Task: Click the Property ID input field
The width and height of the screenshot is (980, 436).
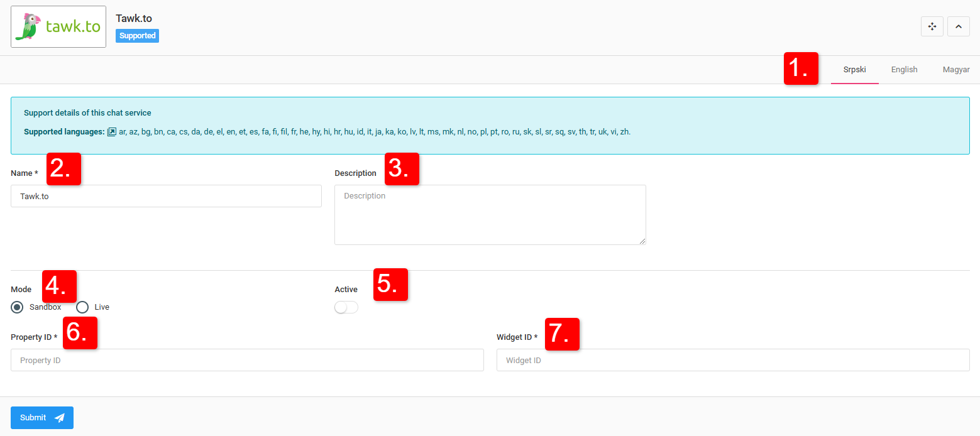Action: (247, 360)
